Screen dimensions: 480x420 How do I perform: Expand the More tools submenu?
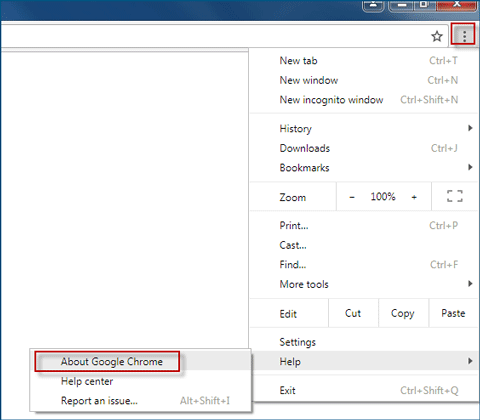(364, 284)
